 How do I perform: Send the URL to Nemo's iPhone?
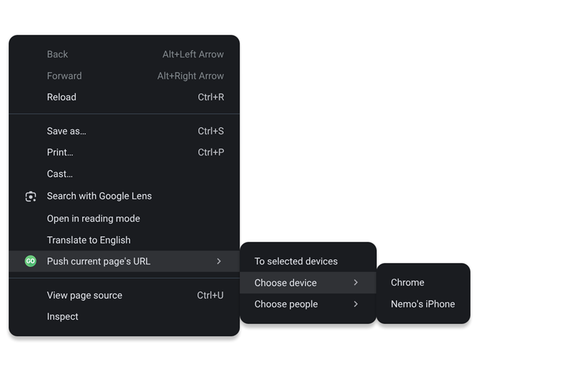pos(423,304)
